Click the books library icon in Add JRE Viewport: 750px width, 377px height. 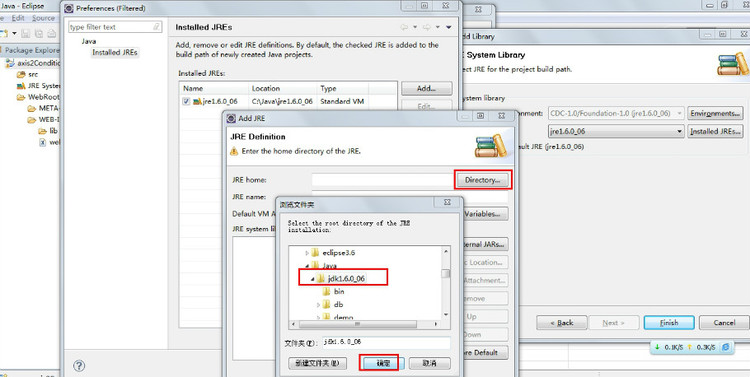(x=491, y=145)
